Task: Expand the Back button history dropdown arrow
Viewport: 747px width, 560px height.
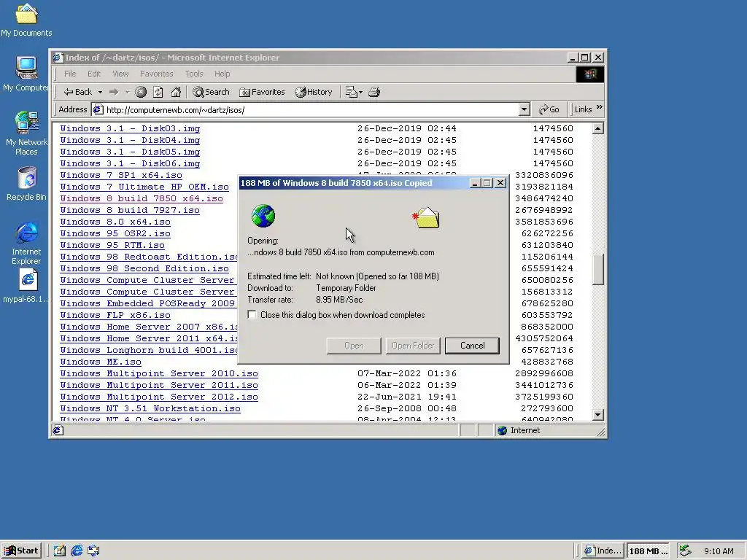Action: (x=100, y=92)
